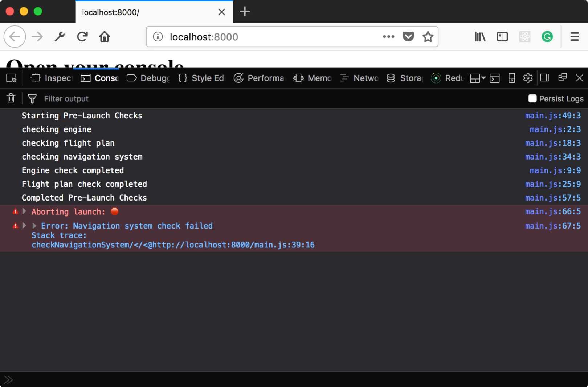Open the Firefox hamburger menu

click(x=575, y=37)
